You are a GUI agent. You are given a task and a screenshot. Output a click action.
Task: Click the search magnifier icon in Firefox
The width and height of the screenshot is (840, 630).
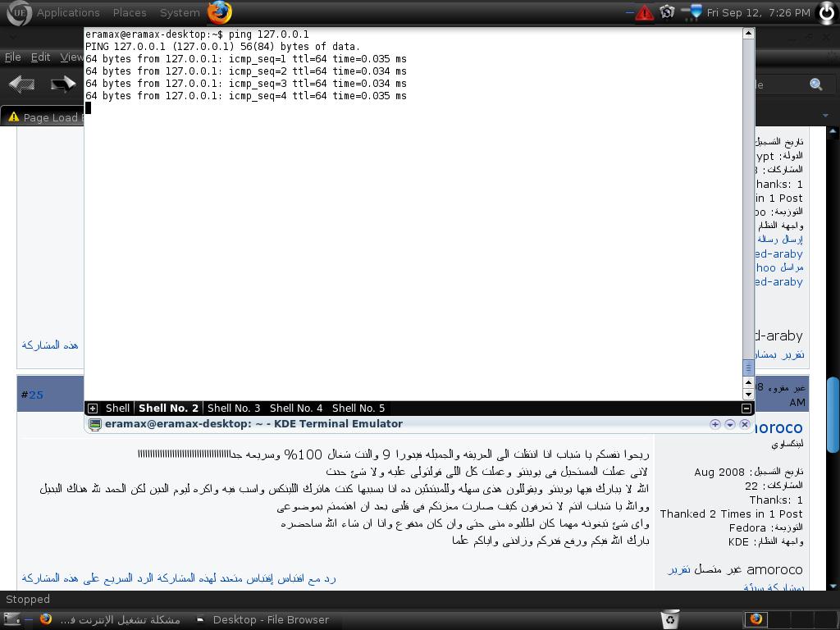pos(816,84)
